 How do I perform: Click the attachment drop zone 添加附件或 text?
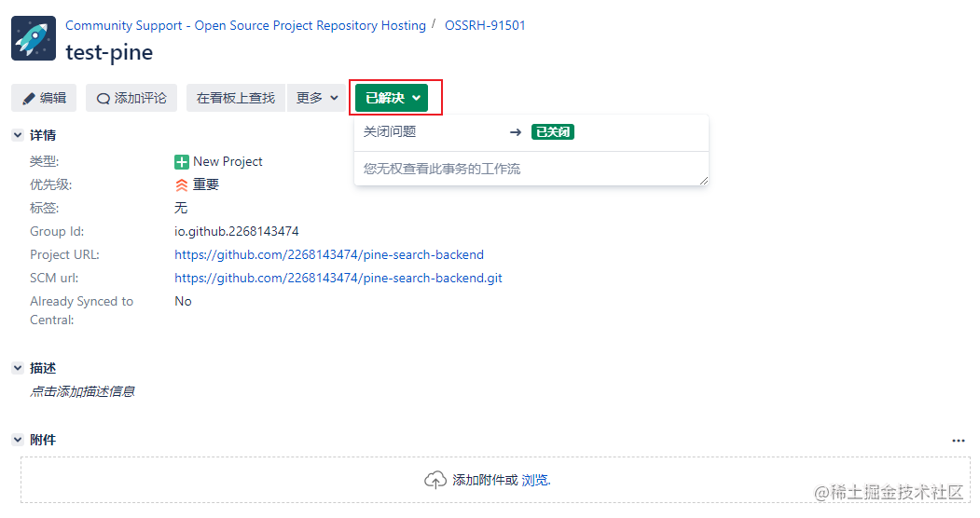(485, 480)
